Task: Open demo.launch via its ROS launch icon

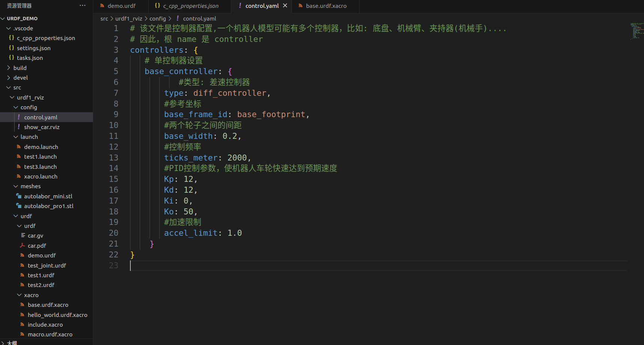Action: pyautogui.click(x=18, y=147)
